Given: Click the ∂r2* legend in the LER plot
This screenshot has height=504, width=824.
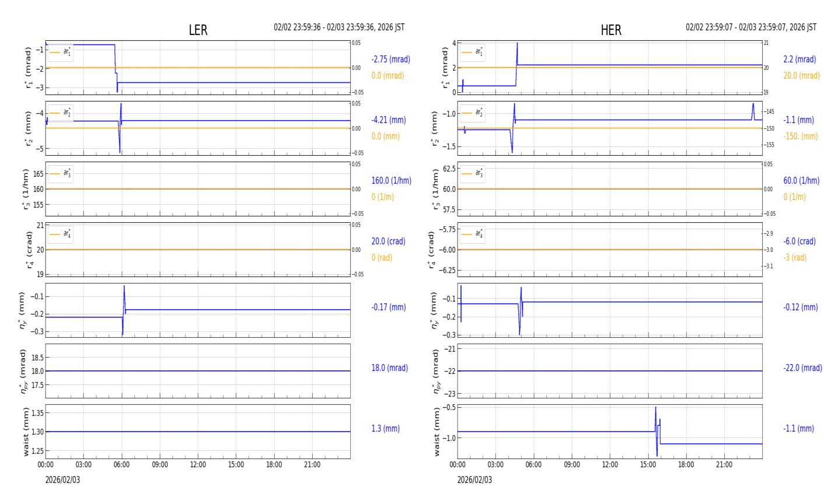Looking at the screenshot, I should 61,113.
